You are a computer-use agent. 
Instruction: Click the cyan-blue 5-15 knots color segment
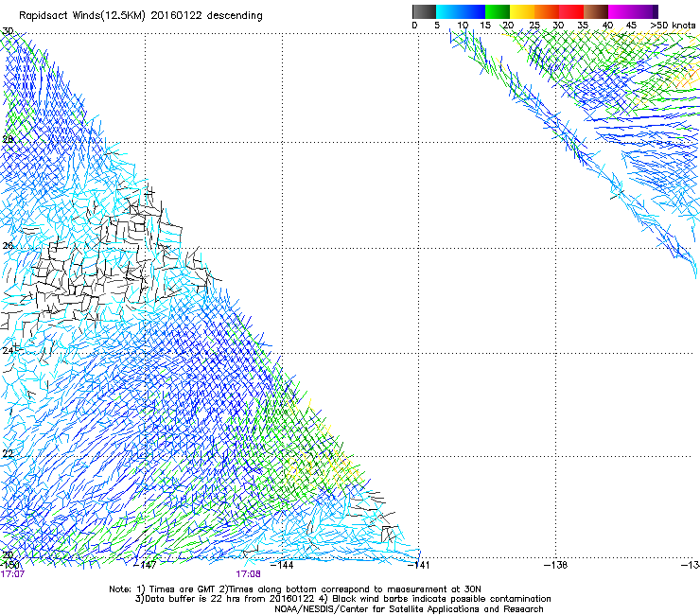pyautogui.click(x=461, y=11)
